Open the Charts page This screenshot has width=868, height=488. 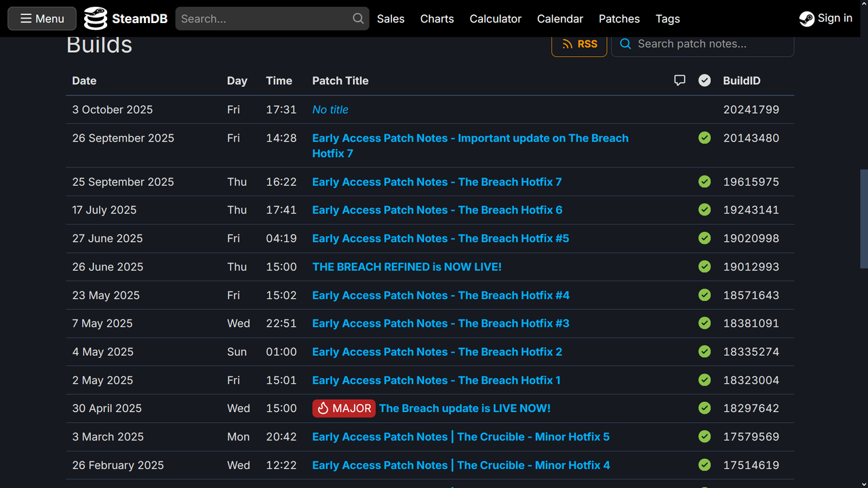437,19
